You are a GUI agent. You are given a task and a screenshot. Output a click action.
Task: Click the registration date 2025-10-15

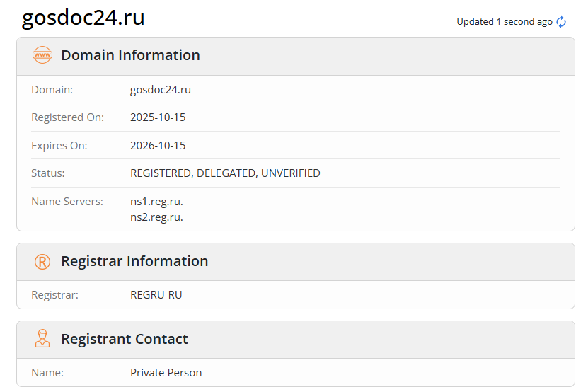[x=158, y=117]
